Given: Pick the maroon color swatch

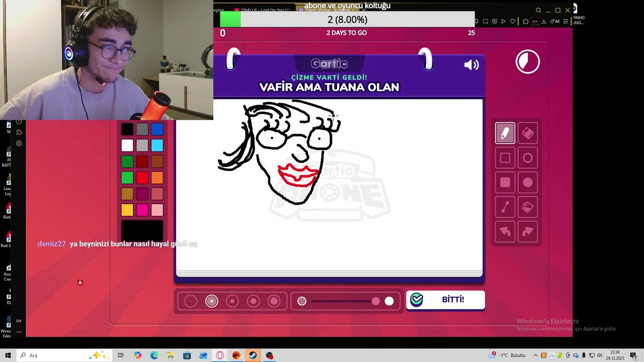Looking at the screenshot, I should [142, 194].
